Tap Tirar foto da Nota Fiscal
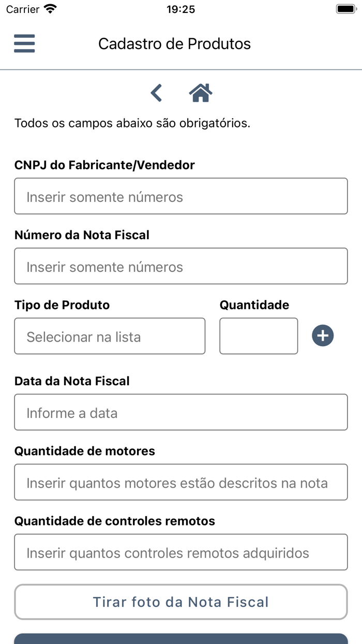Image resolution: width=362 pixels, height=644 pixels. tap(181, 602)
